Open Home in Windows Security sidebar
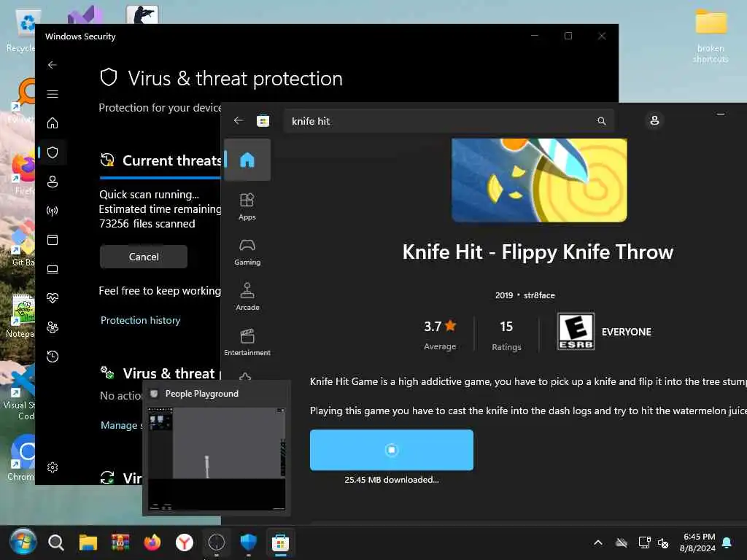 coord(53,123)
